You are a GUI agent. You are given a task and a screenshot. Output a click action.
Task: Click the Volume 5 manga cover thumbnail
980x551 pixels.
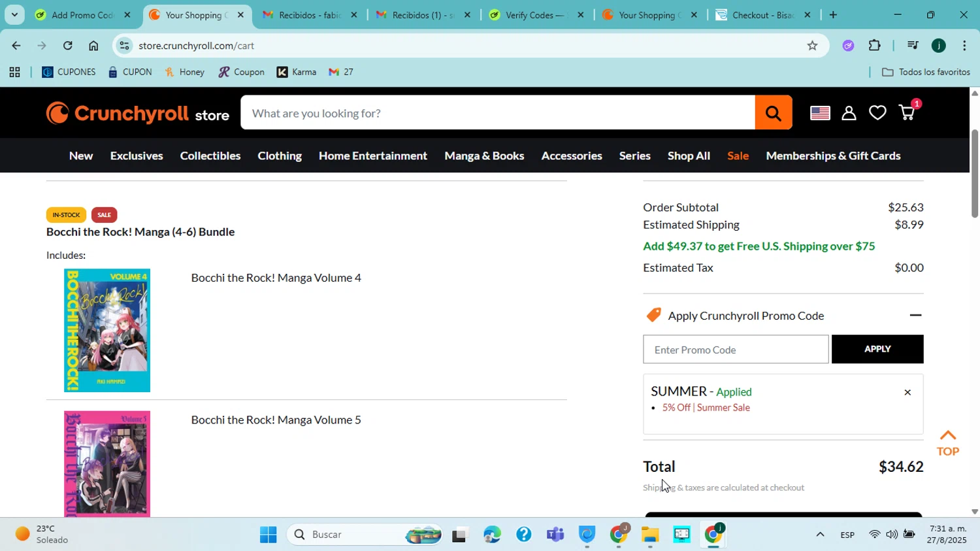[107, 463]
